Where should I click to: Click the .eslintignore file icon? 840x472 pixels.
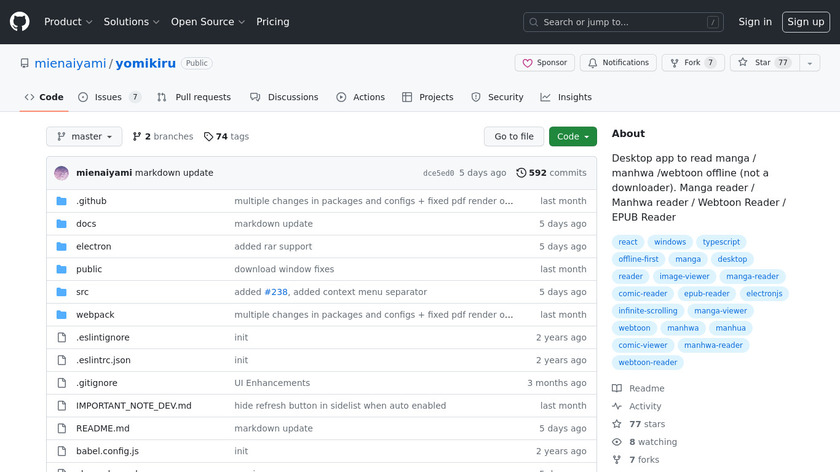(x=62, y=338)
